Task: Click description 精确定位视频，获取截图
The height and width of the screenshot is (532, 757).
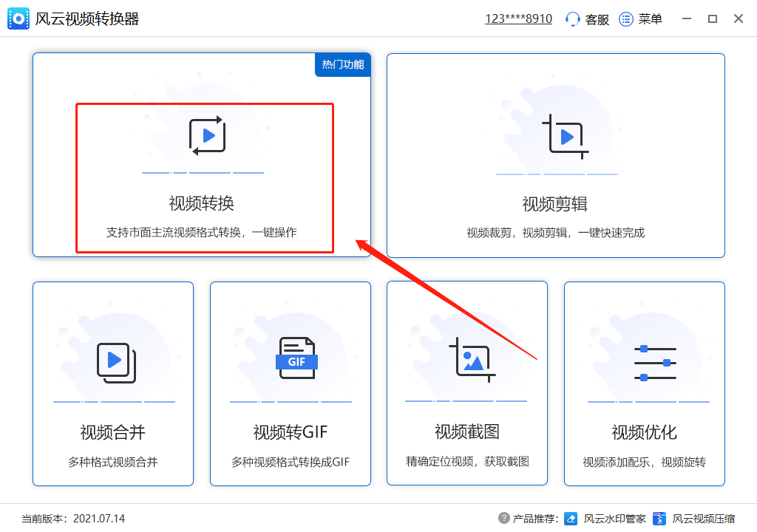Action: [x=467, y=462]
